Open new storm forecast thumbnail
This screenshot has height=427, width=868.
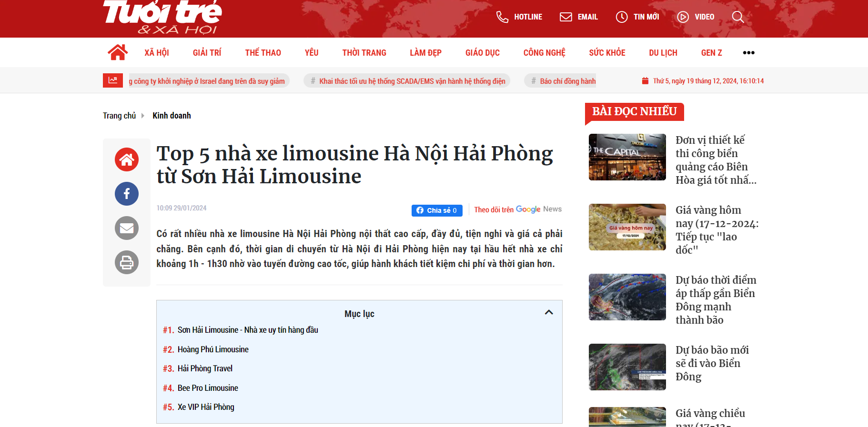point(627,367)
